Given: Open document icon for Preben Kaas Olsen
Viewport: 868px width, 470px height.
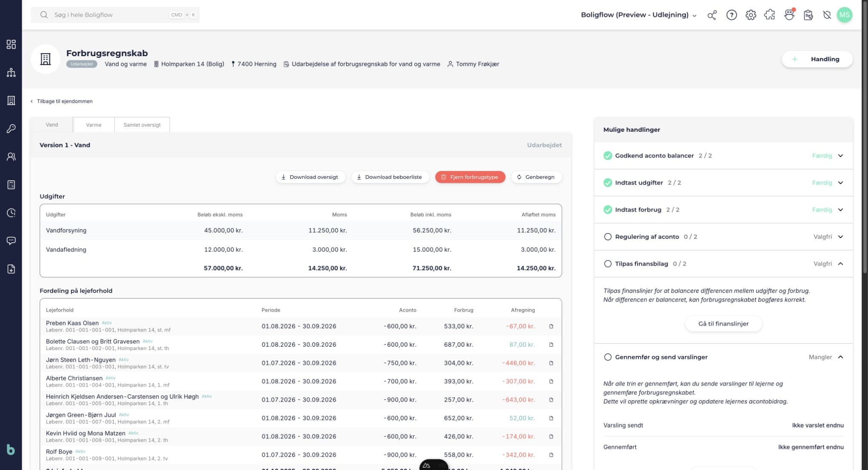Looking at the screenshot, I should 551,326.
